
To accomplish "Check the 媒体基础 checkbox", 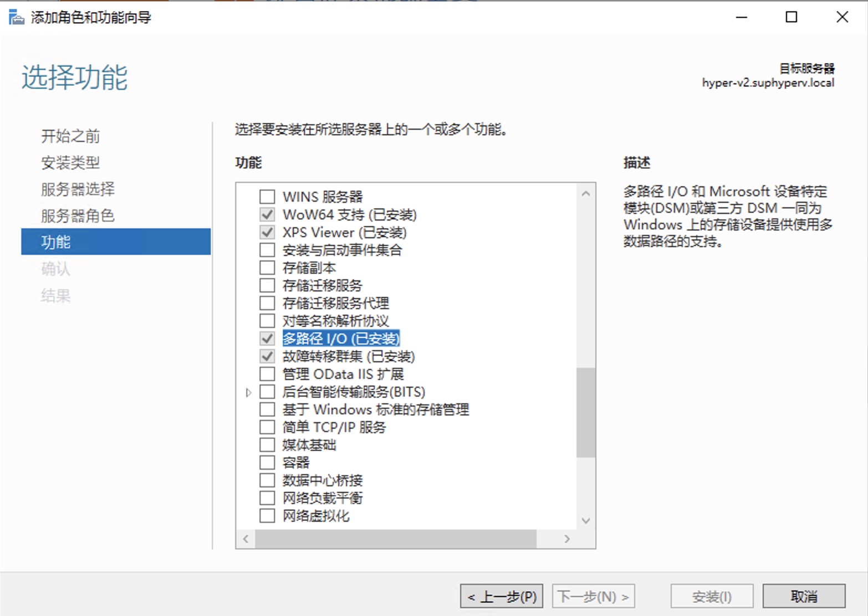I will click(x=267, y=445).
